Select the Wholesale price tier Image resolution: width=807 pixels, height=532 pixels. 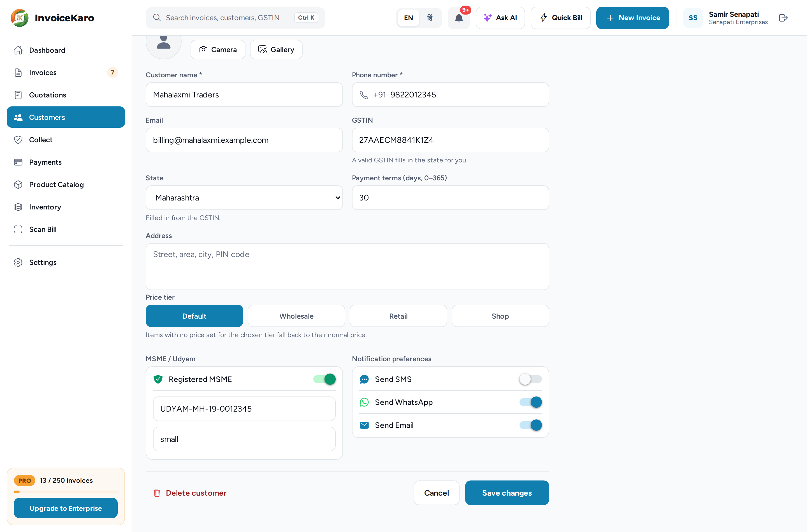tap(296, 316)
